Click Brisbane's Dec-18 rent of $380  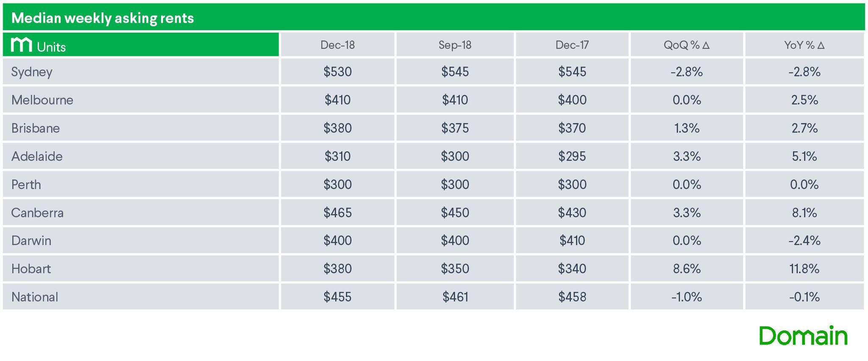[337, 128]
